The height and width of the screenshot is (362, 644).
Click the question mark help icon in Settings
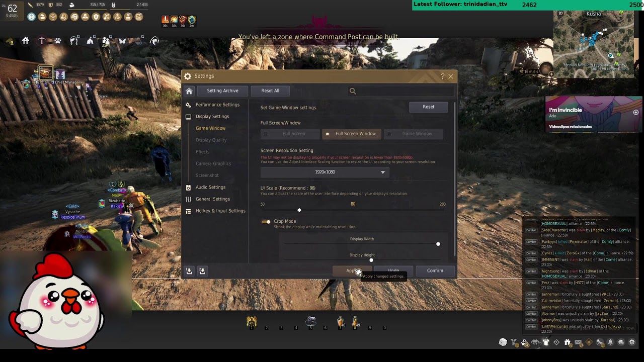pos(443,76)
